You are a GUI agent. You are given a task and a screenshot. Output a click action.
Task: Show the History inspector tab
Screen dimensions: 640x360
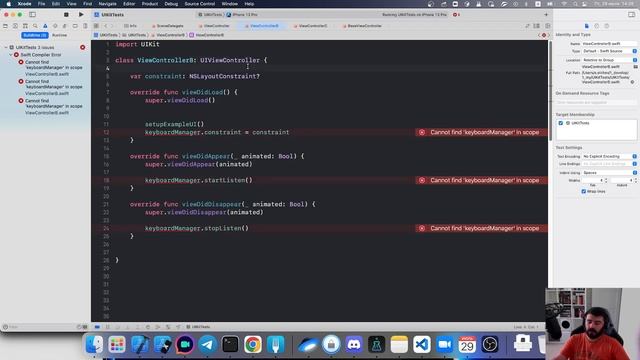click(x=597, y=26)
